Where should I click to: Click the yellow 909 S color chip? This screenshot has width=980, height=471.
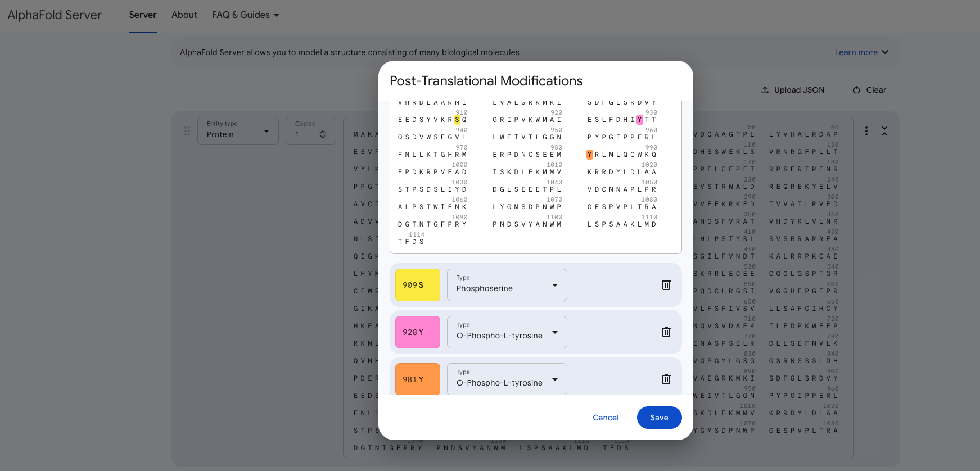417,285
